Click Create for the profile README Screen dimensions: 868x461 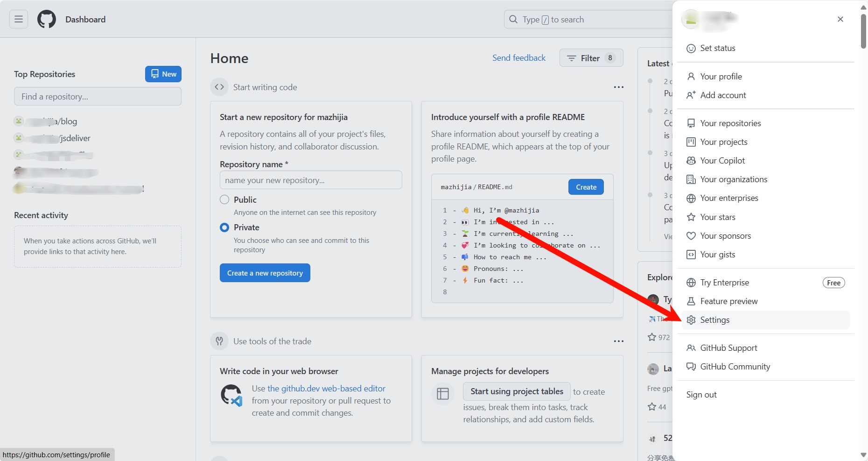click(586, 187)
